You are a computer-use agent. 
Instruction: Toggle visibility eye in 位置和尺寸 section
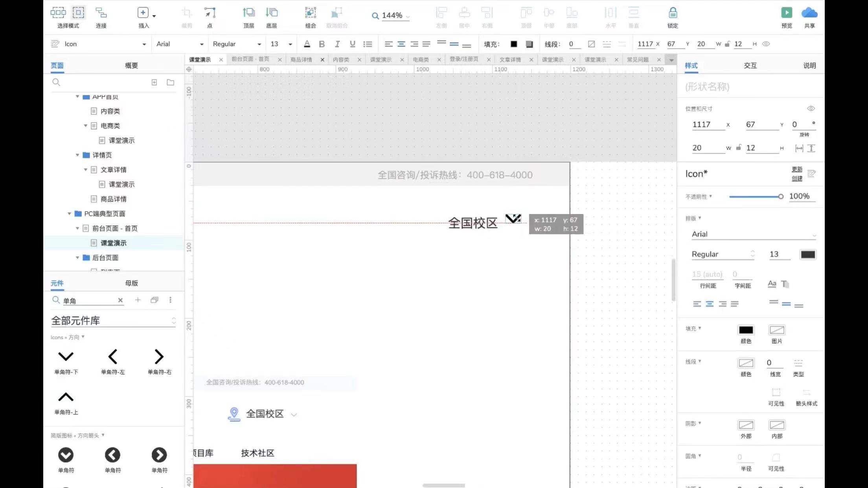point(811,108)
